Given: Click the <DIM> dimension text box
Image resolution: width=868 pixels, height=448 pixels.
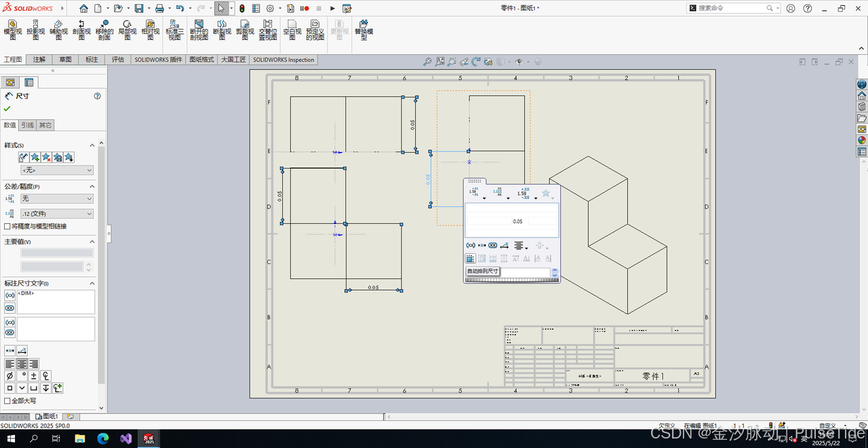Looking at the screenshot, I should pos(56,302).
